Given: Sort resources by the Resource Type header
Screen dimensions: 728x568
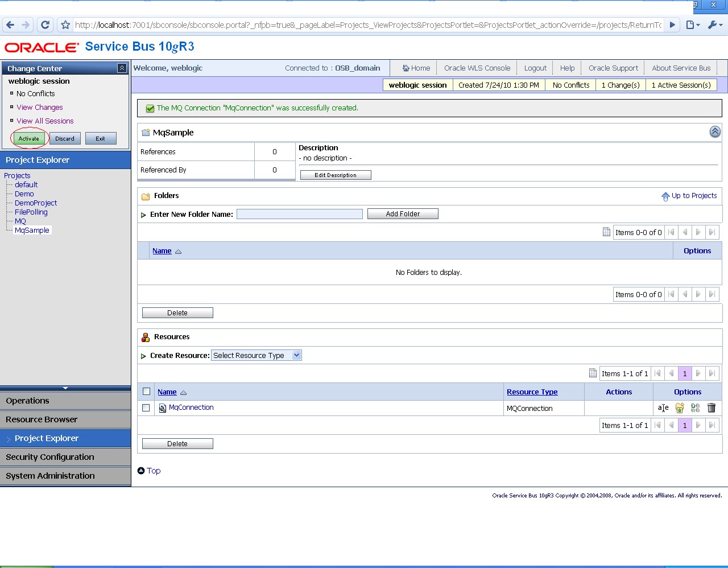Looking at the screenshot, I should [532, 392].
